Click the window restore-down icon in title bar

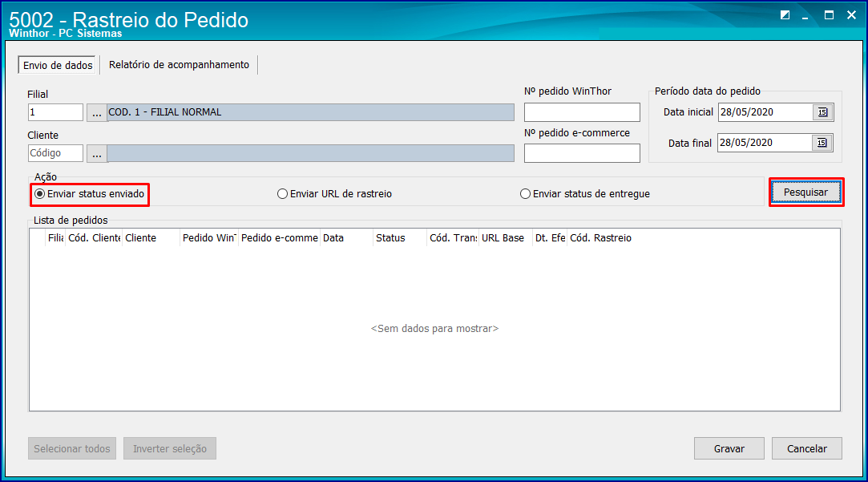785,15
